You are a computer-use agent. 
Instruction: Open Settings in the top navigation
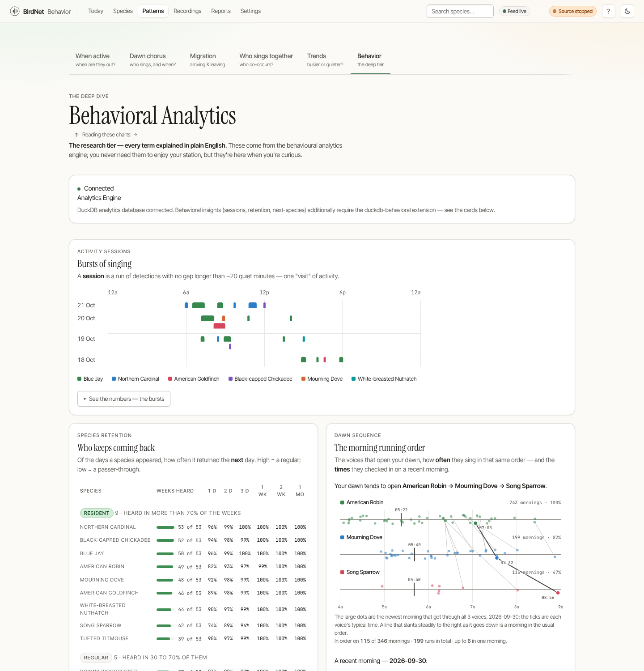tap(250, 11)
